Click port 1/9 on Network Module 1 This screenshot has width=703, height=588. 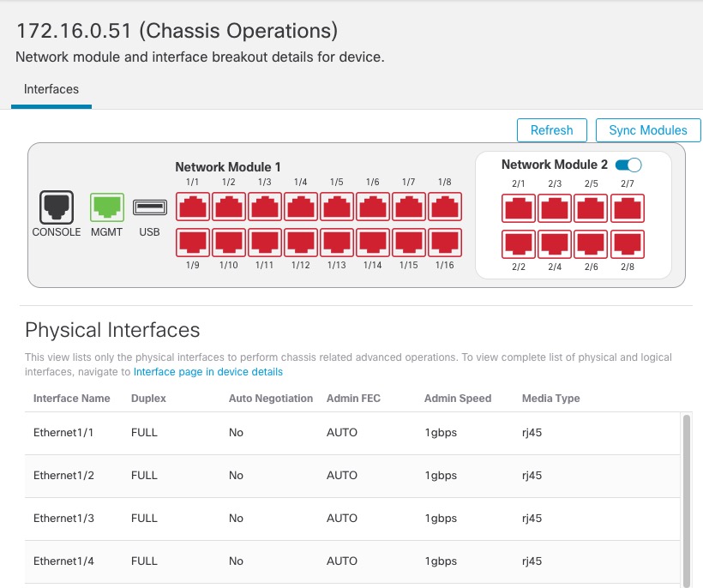[192, 243]
